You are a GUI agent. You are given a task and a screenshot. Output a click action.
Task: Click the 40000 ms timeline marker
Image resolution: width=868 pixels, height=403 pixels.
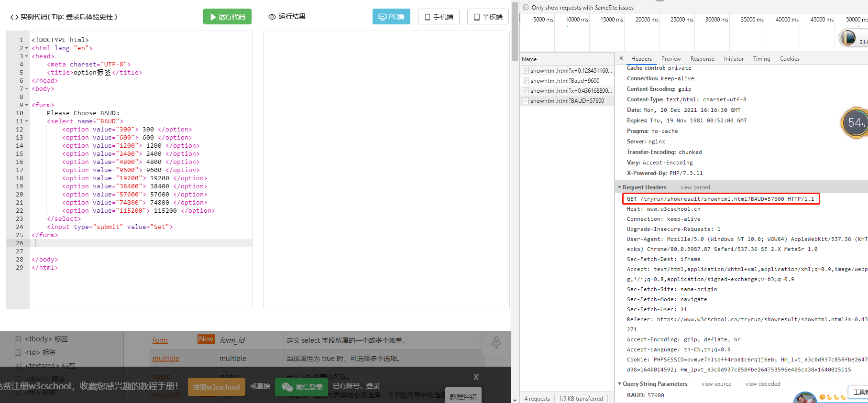tap(787, 20)
